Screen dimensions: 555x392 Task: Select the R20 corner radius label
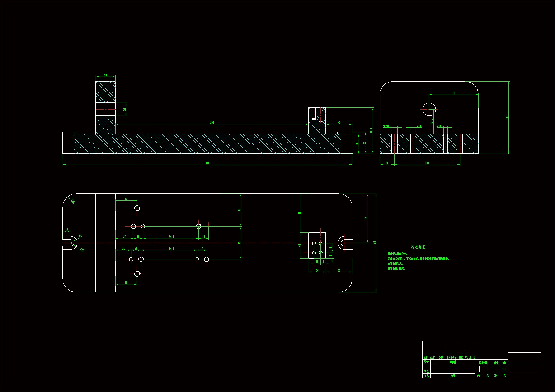[x=73, y=201]
